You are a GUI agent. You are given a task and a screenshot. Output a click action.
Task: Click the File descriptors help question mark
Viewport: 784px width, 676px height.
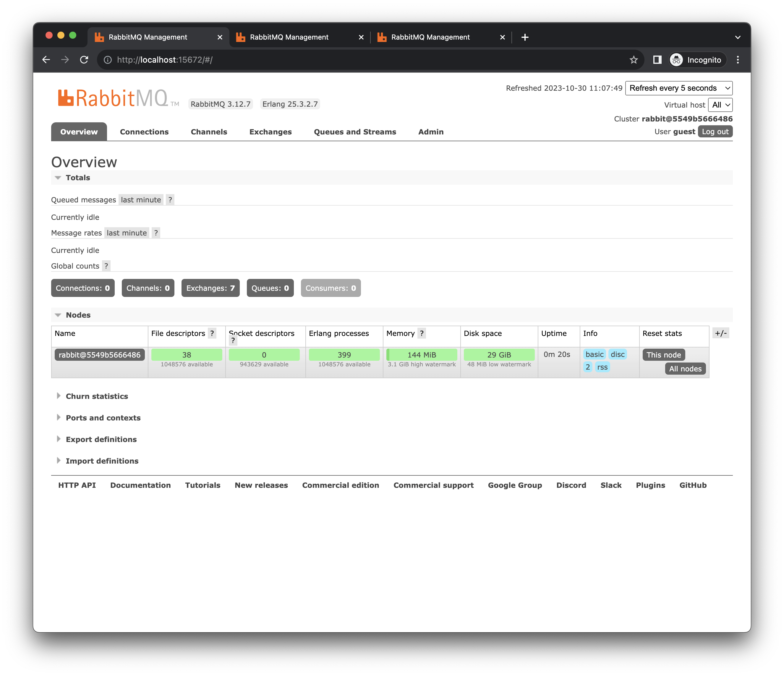point(212,333)
